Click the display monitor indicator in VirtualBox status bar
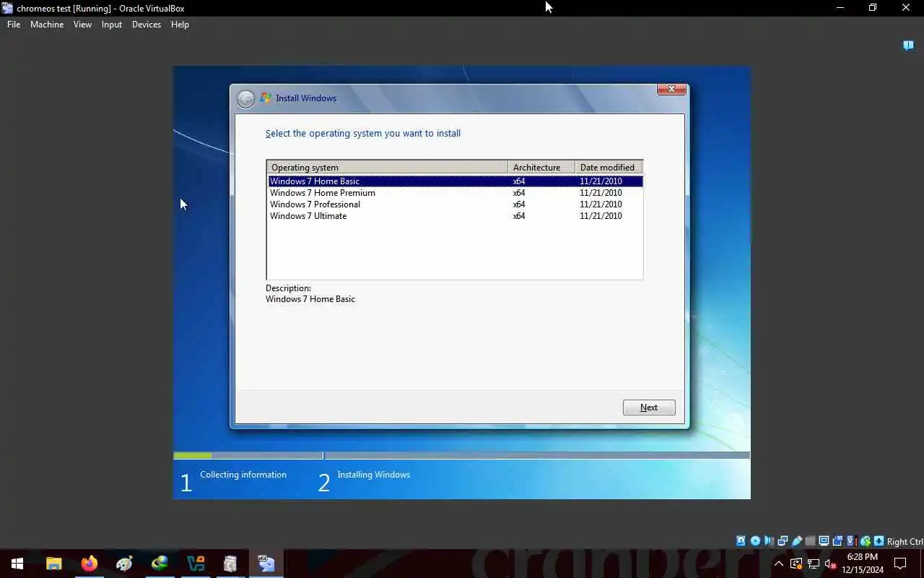This screenshot has height=578, width=924. (x=824, y=541)
